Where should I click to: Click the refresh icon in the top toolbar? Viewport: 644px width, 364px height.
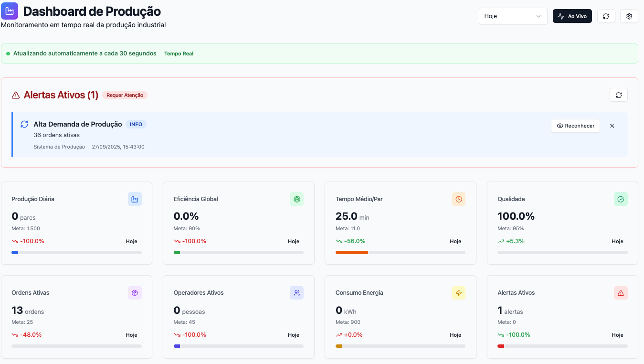point(606,16)
